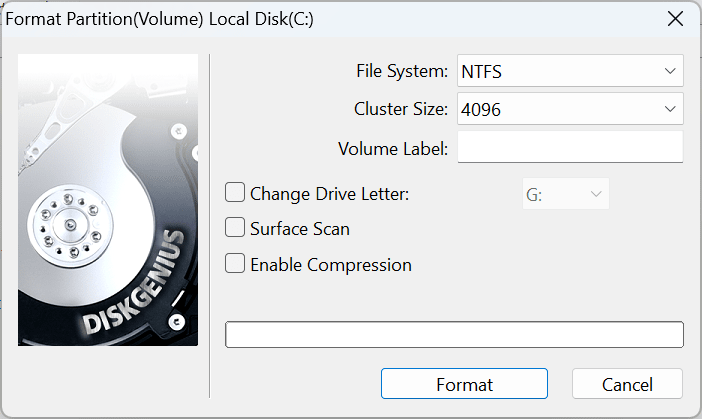
Task: Click into the Volume Label text field
Action: coord(569,147)
